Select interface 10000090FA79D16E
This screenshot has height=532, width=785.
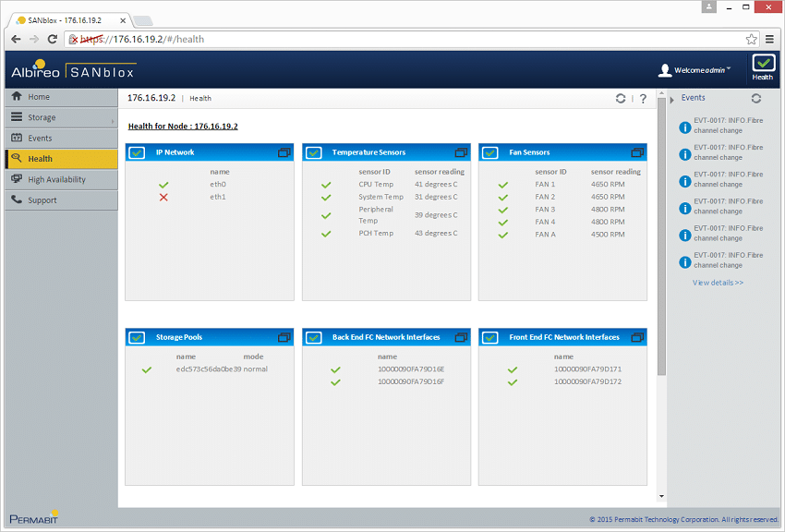[411, 369]
